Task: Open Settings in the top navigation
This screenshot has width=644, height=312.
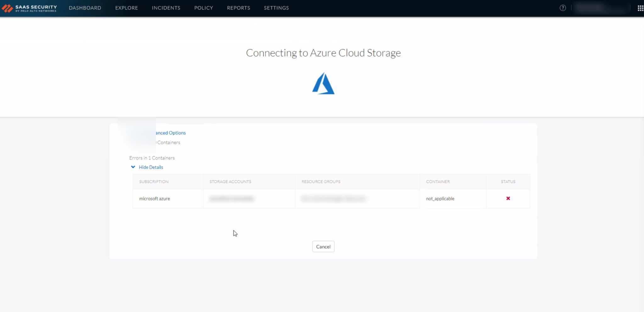Action: point(276,8)
